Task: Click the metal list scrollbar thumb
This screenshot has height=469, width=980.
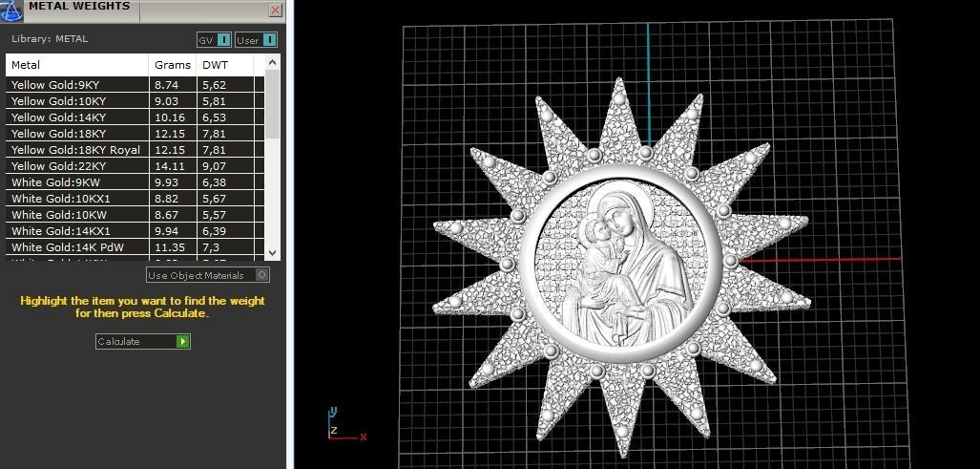Action: pos(273,104)
